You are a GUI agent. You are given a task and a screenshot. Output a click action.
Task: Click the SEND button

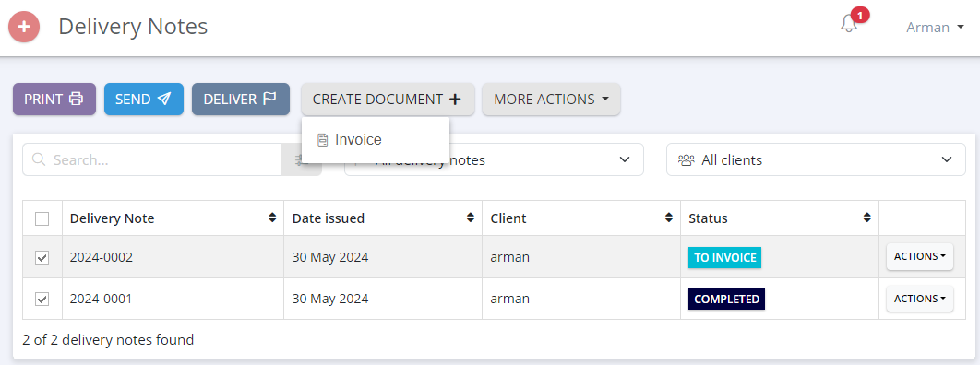144,100
